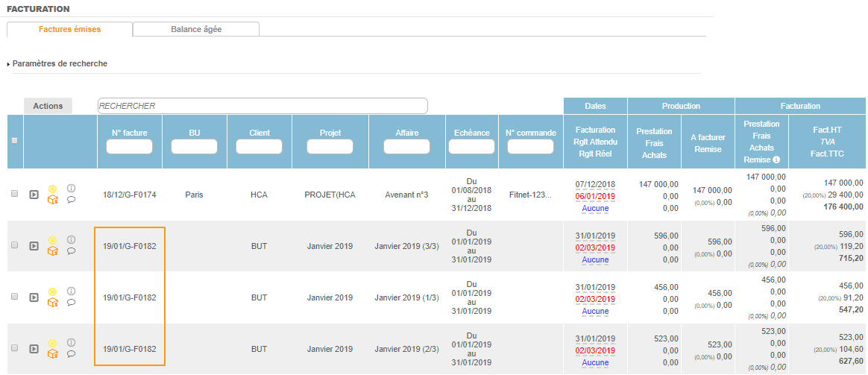Viewport: 868px width, 375px height.
Task: Click the Aucune real payment date on HCA row
Action: click(x=595, y=209)
